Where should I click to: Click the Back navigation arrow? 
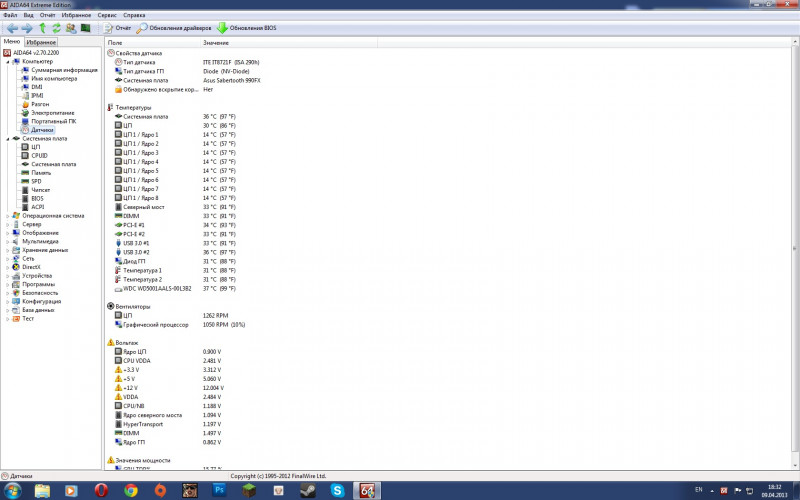(13, 28)
